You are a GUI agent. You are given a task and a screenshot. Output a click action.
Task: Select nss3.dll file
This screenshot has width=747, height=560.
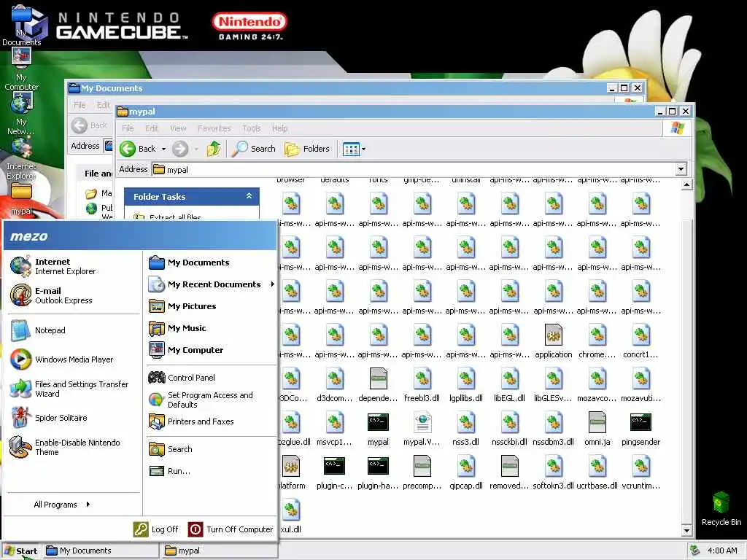click(466, 429)
